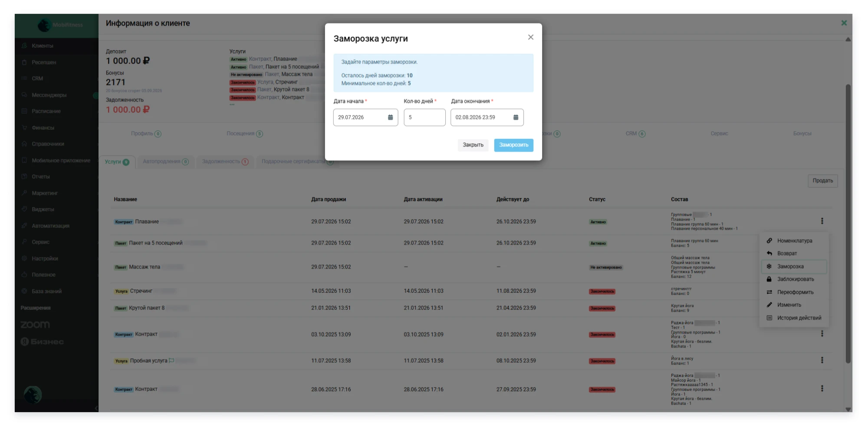Select Номенклатура in the context menu
The image size is (868, 426).
tap(794, 241)
